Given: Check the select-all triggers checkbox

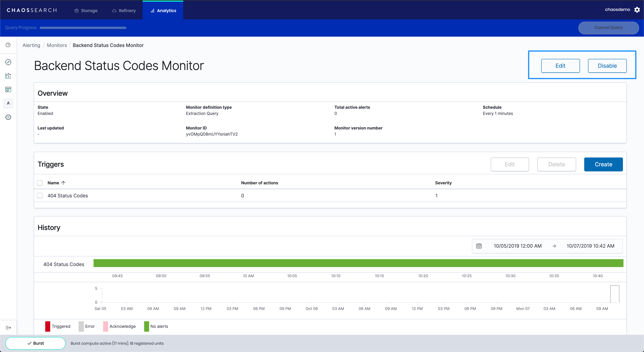Looking at the screenshot, I should tap(40, 183).
